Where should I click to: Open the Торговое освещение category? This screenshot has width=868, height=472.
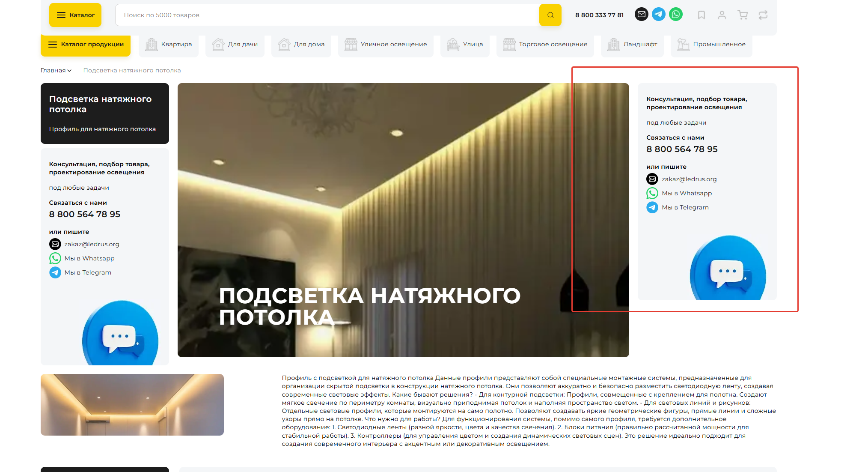pos(545,45)
